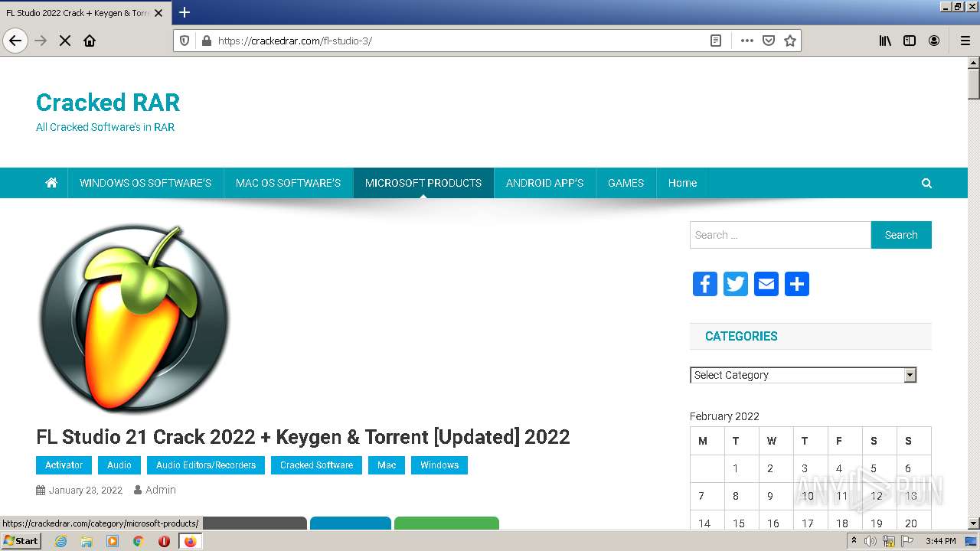The height and width of the screenshot is (551, 980).
Task: Open the Mac tag
Action: tap(387, 465)
